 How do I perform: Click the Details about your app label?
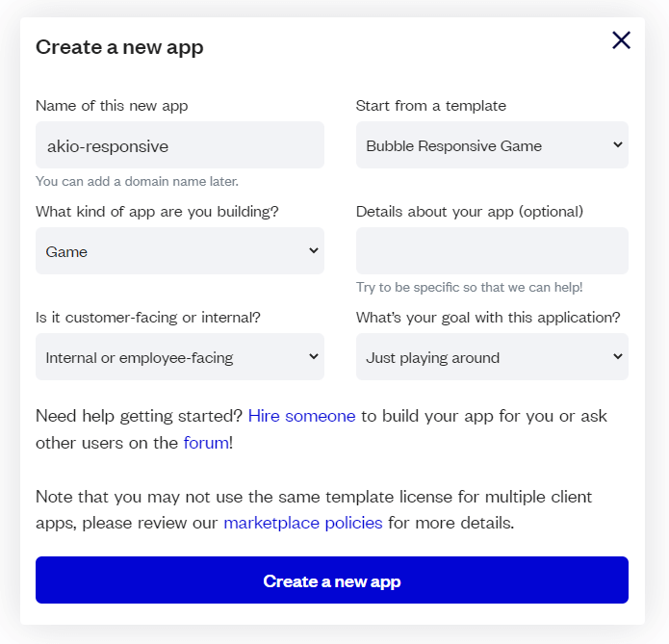tap(470, 212)
